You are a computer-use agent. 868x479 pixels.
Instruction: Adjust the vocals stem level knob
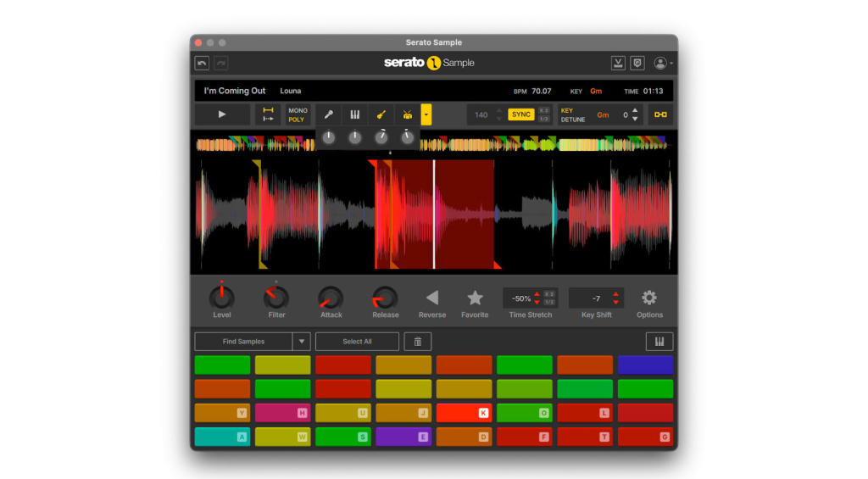328,137
